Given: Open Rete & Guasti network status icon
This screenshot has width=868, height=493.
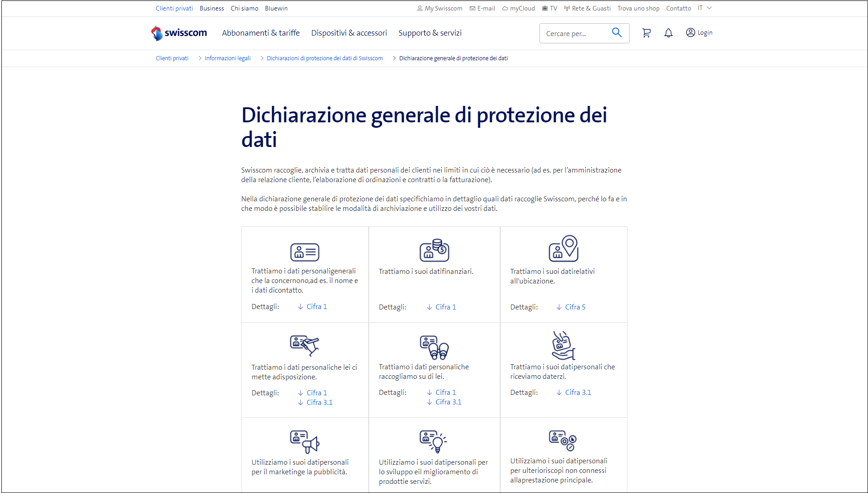Looking at the screenshot, I should [566, 8].
